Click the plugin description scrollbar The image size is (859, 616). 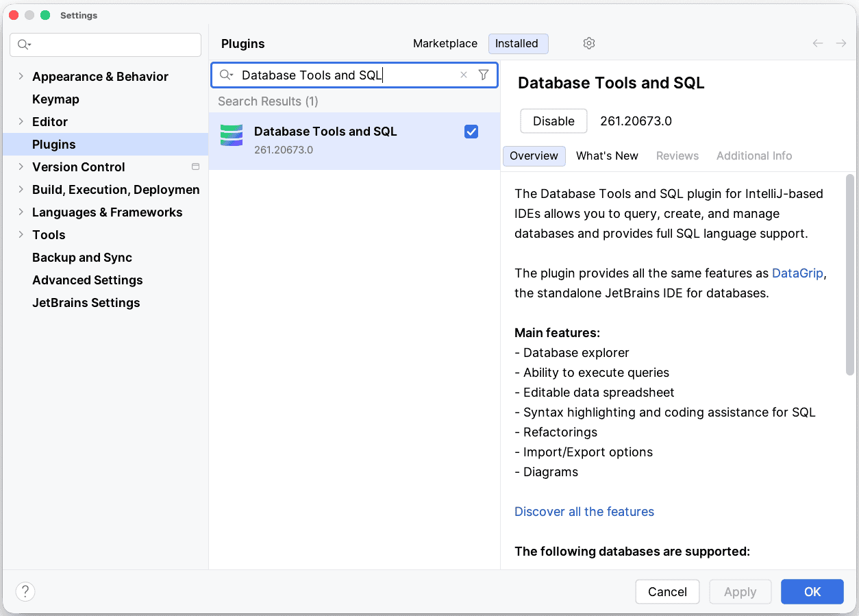pos(849,274)
